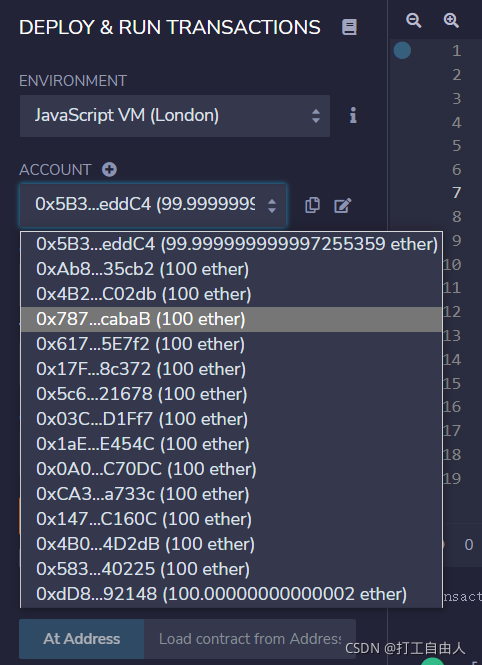Click the zoom out magnifier icon
The width and height of the screenshot is (482, 665).
413,20
